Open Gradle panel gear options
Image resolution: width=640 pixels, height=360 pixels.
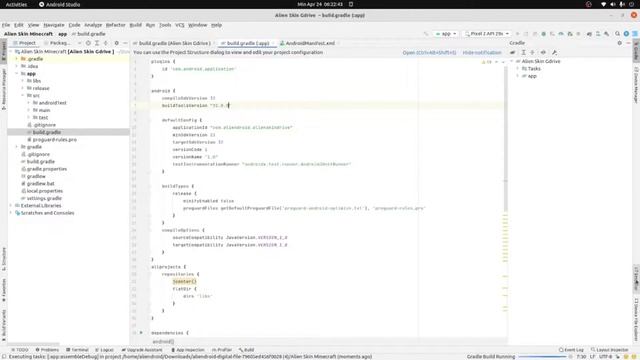[620, 43]
